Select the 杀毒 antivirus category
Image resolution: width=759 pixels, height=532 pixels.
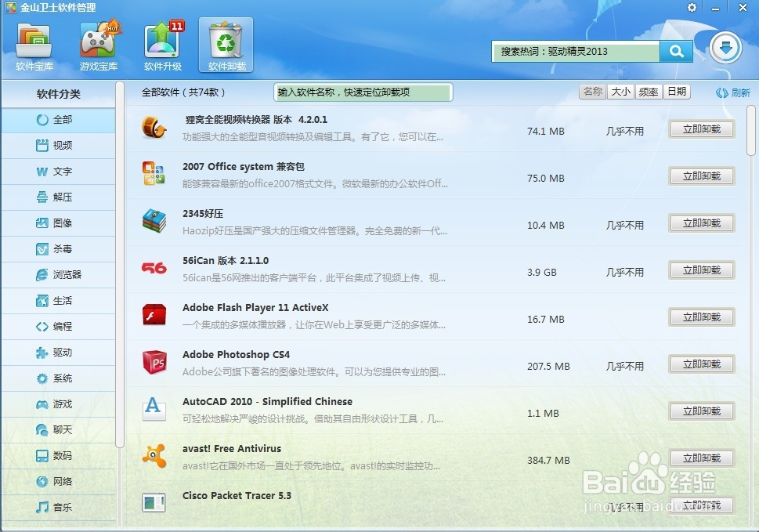pyautogui.click(x=58, y=249)
